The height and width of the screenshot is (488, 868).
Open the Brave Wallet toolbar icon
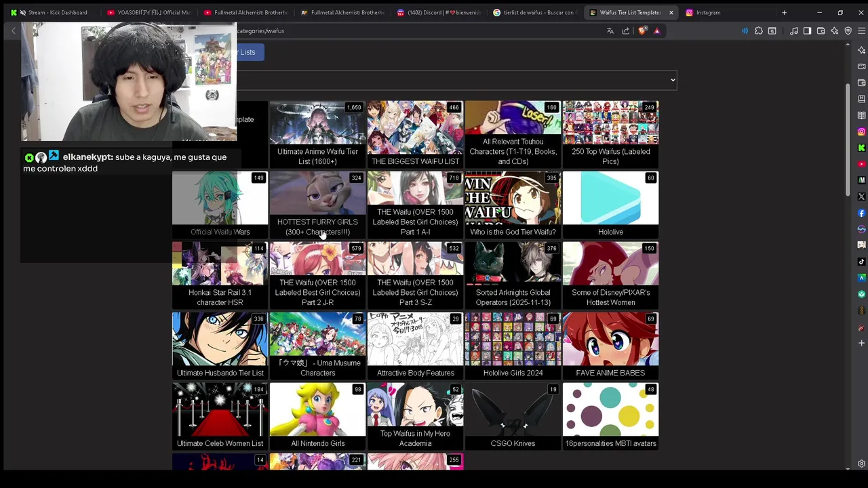[x=821, y=30]
